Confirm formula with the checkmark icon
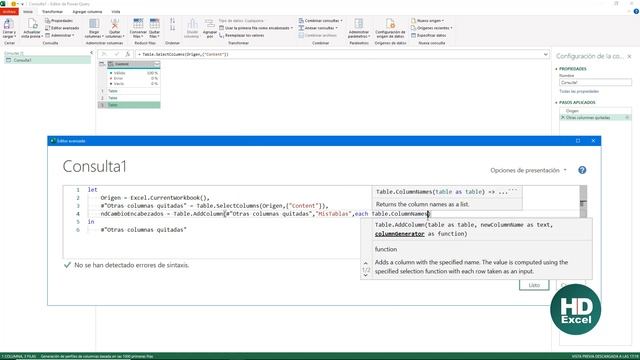Screen dimensions: 640x360 pos(116,54)
